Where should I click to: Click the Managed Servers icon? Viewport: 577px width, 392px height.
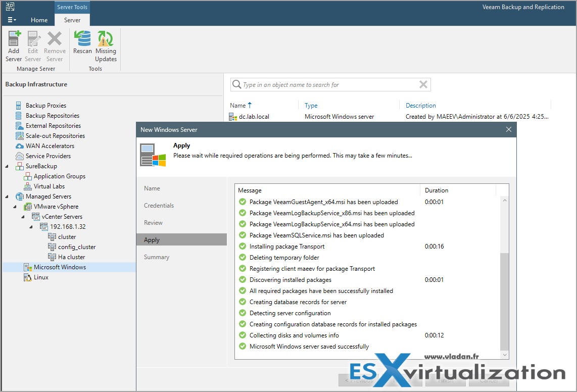coord(19,197)
